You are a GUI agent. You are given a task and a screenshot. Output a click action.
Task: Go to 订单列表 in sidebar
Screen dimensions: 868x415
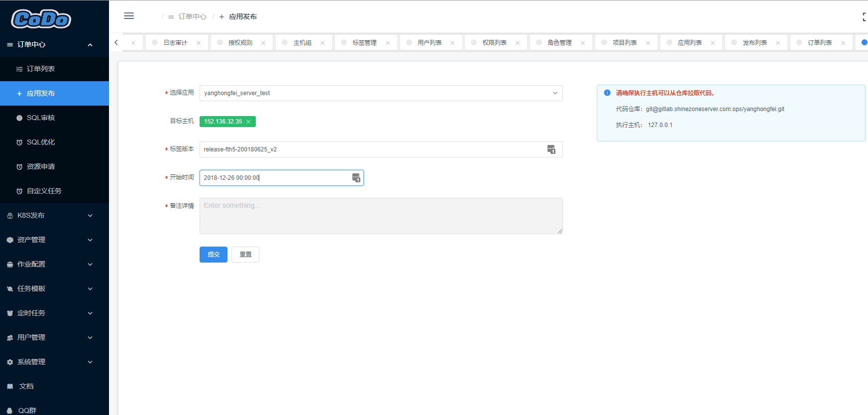tap(54, 69)
